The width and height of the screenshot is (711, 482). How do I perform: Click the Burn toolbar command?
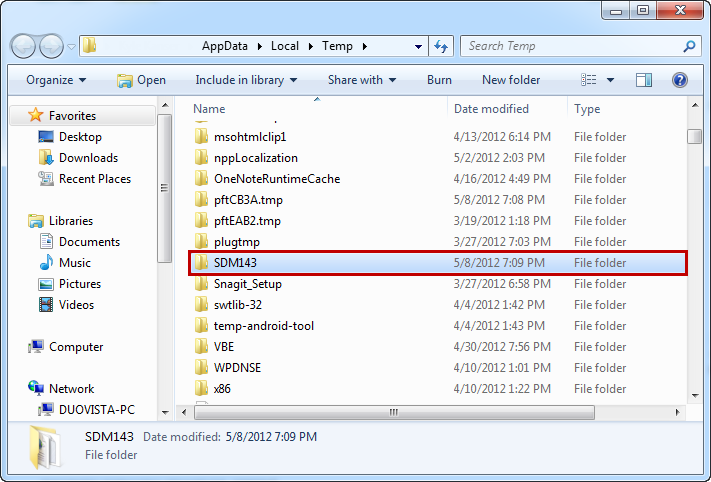click(x=439, y=80)
